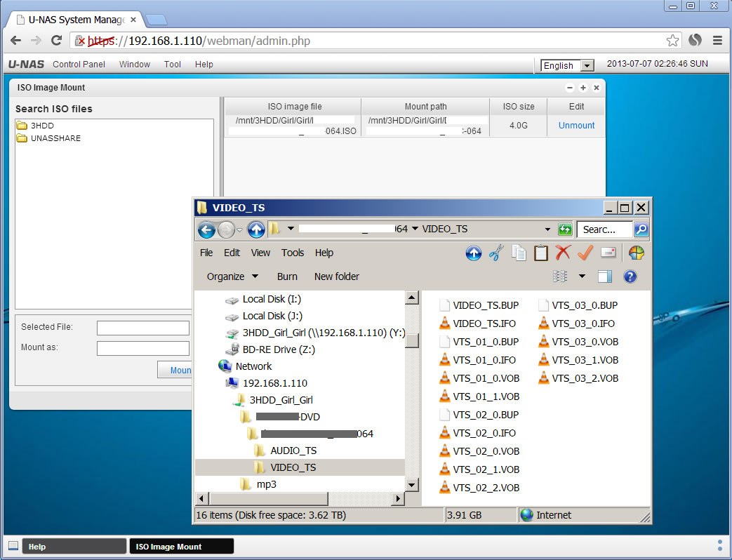Open the Tools menu in the file window
This screenshot has height=560, width=732.
click(x=293, y=253)
